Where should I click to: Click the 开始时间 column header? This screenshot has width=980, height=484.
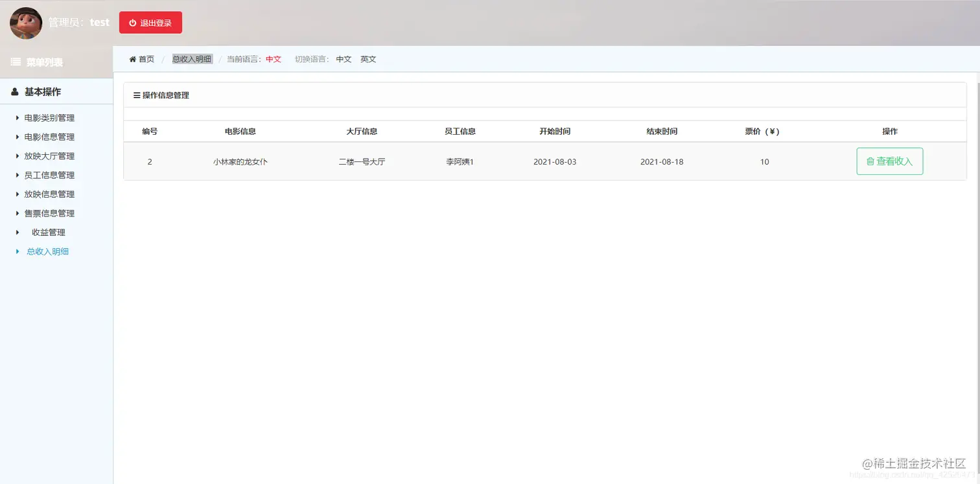[555, 132]
